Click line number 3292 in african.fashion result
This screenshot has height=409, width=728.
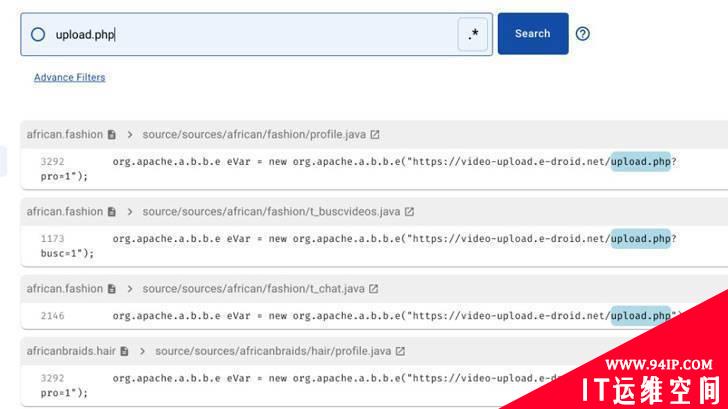pyautogui.click(x=52, y=162)
